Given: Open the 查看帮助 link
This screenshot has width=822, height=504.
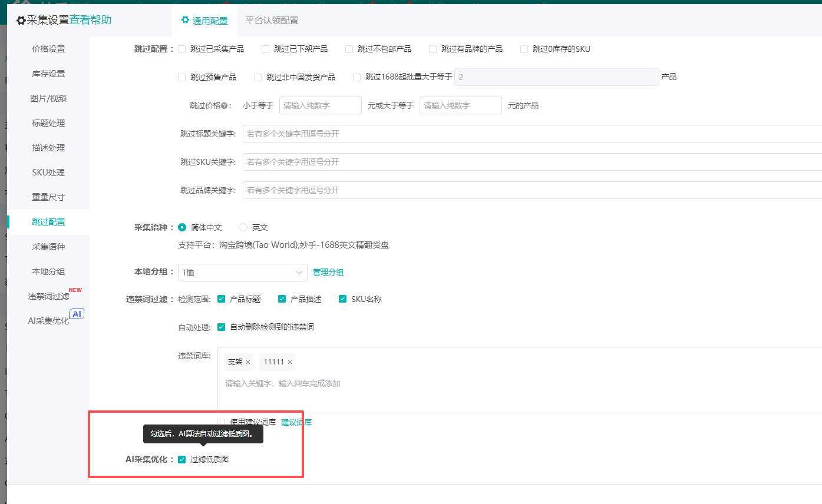Looking at the screenshot, I should [x=90, y=20].
